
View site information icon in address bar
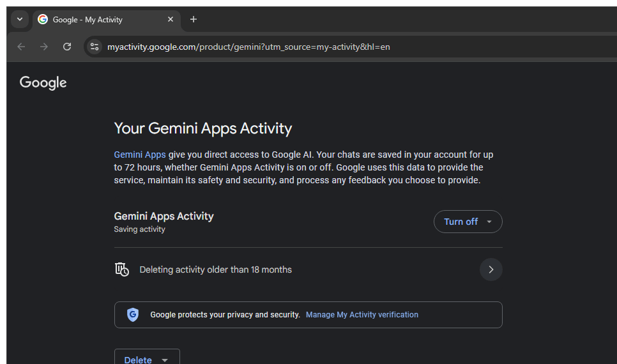[95, 47]
